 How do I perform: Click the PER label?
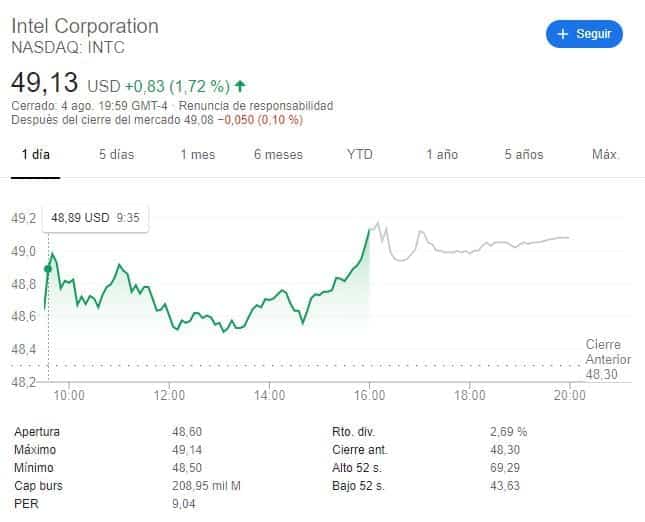[x=26, y=504]
